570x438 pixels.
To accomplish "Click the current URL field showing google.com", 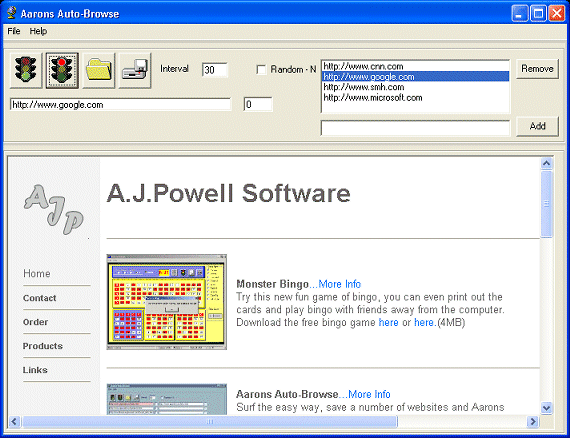I will 120,105.
